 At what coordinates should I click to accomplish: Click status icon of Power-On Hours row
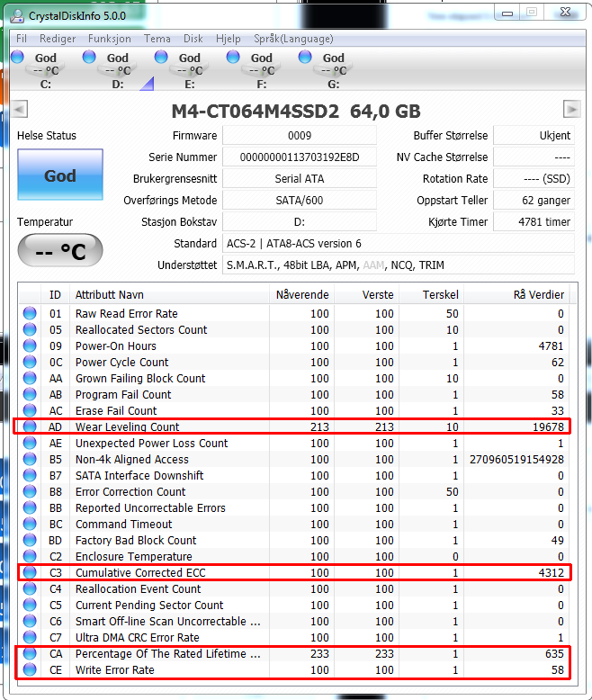coord(30,346)
